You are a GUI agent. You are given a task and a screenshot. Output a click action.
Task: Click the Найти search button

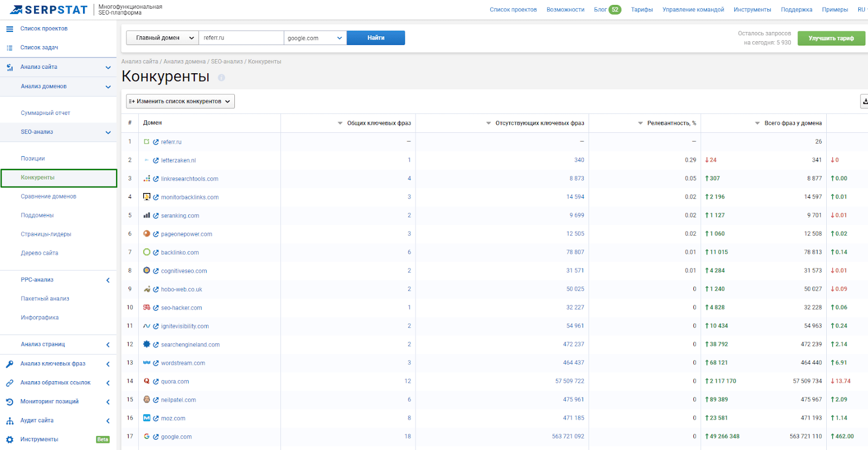point(376,38)
